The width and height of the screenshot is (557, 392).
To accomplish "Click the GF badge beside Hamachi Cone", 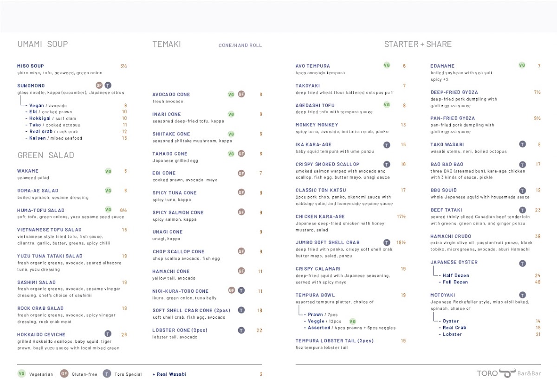I will point(241,271).
